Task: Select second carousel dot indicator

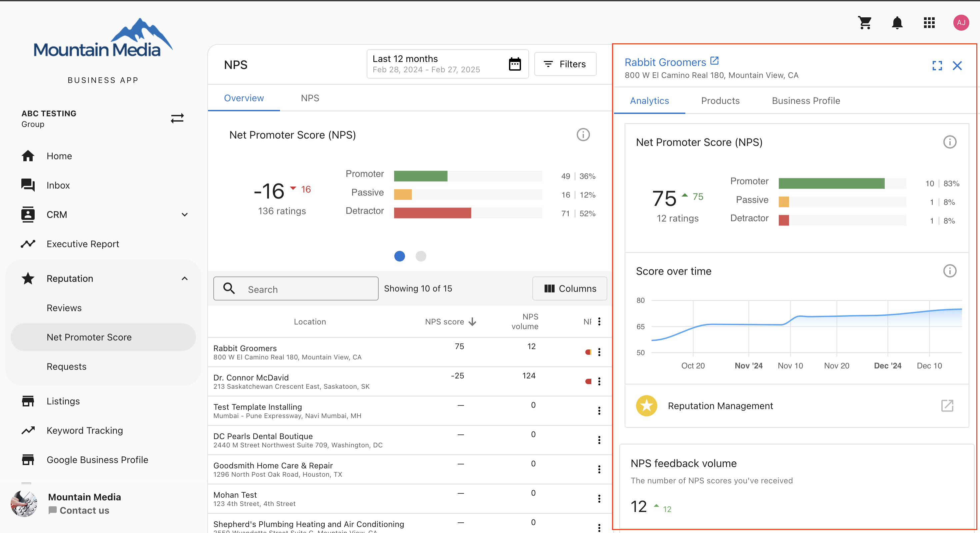Action: click(420, 256)
